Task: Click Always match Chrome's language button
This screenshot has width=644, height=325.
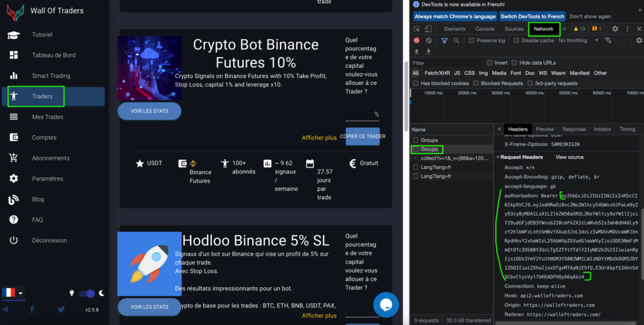Action: (x=455, y=16)
